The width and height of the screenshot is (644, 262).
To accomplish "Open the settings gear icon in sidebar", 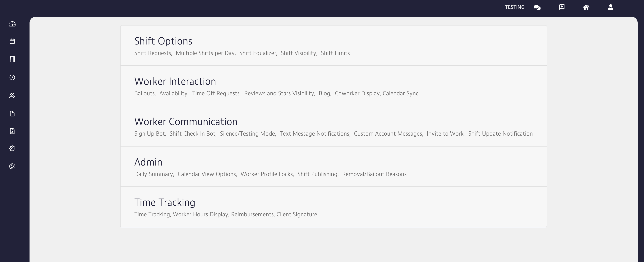I will (12, 148).
